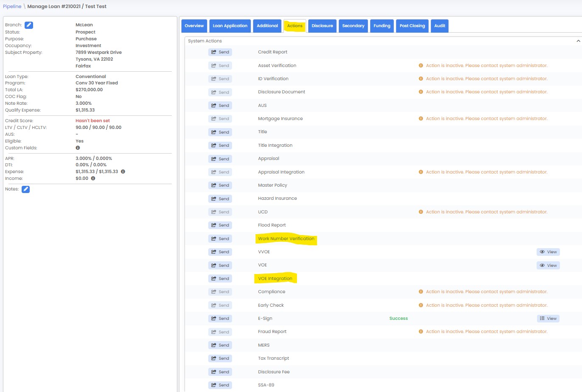Collapse the System Actions section
This screenshot has height=392, width=582.
click(x=578, y=41)
